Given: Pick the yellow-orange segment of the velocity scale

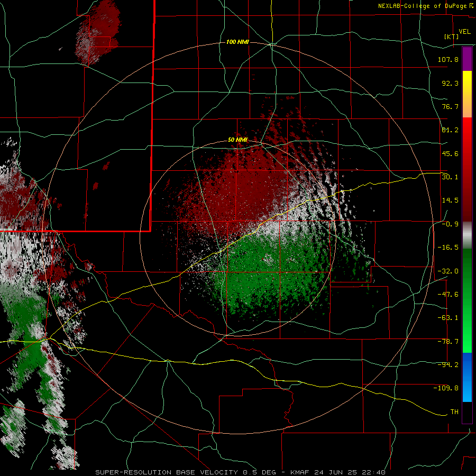Looking at the screenshot, I should tap(467, 94).
